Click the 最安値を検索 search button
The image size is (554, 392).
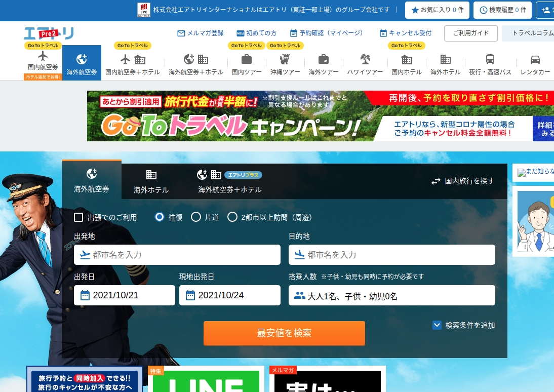tap(284, 333)
